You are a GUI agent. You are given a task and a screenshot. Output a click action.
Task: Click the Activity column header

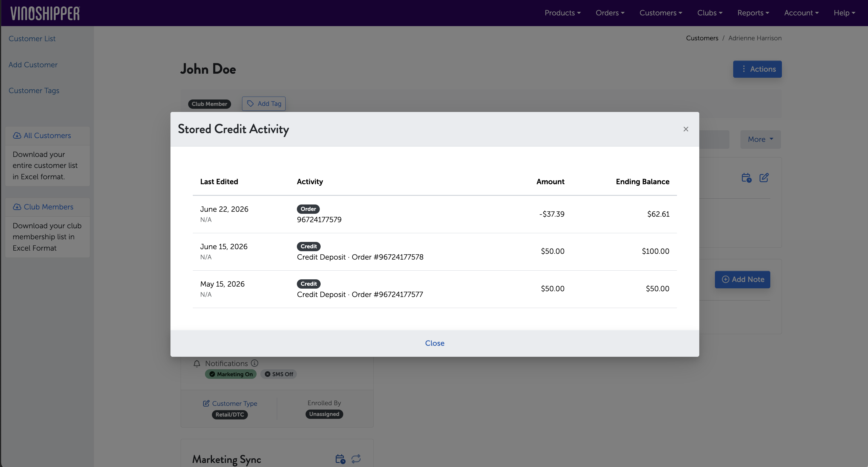pos(310,182)
